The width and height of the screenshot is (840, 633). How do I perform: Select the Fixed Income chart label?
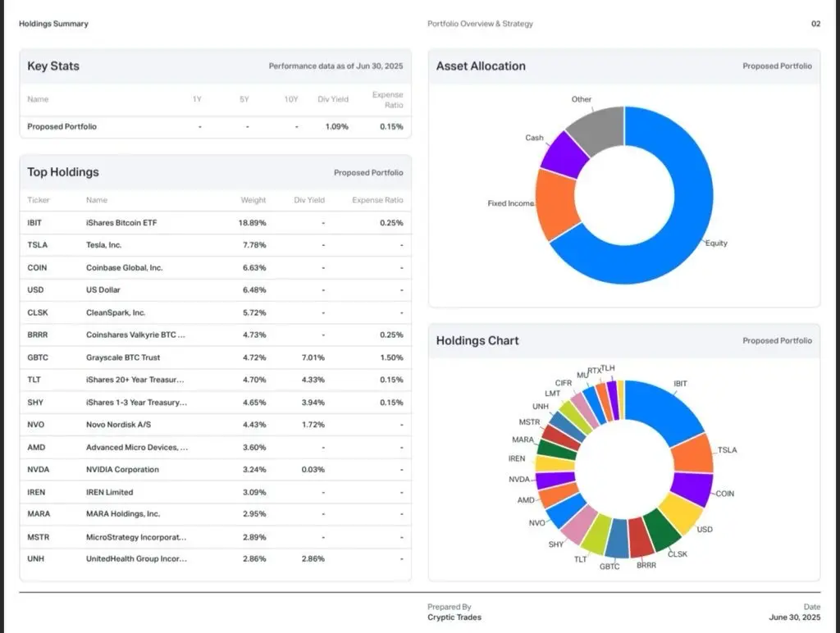[x=510, y=203]
